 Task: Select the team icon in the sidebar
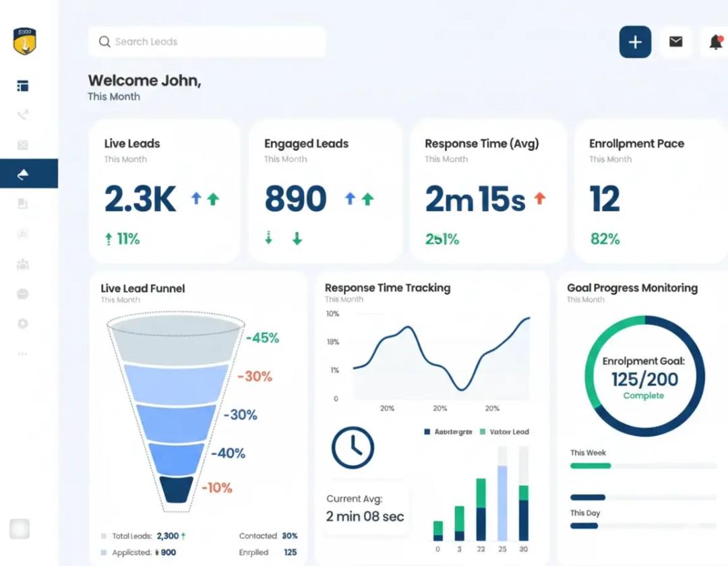pyautogui.click(x=22, y=264)
